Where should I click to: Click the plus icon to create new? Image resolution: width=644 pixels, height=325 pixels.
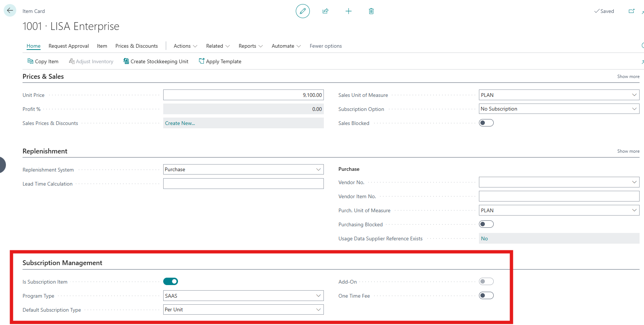[x=348, y=11]
